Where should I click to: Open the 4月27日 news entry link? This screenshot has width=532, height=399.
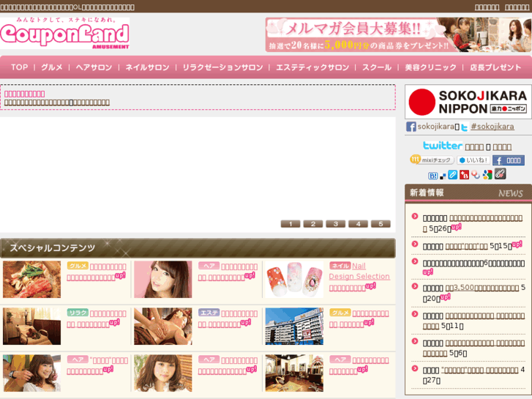point(480,370)
